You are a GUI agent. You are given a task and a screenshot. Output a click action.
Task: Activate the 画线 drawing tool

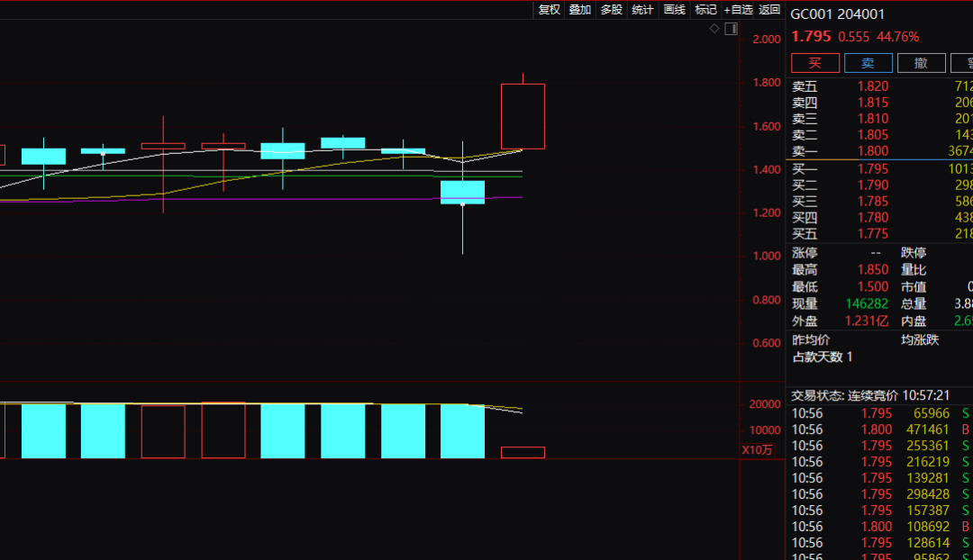point(674,9)
